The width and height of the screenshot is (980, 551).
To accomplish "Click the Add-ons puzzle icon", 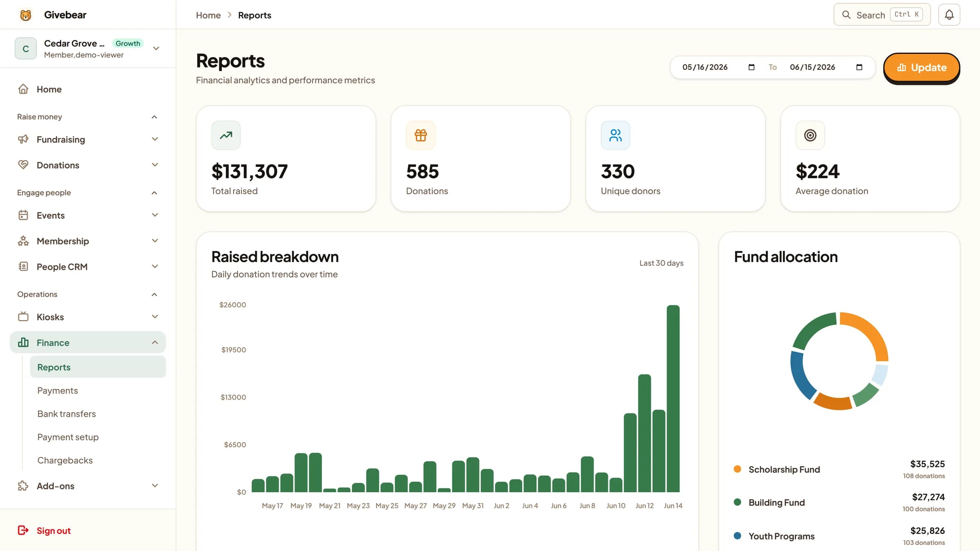I will pos(23,486).
